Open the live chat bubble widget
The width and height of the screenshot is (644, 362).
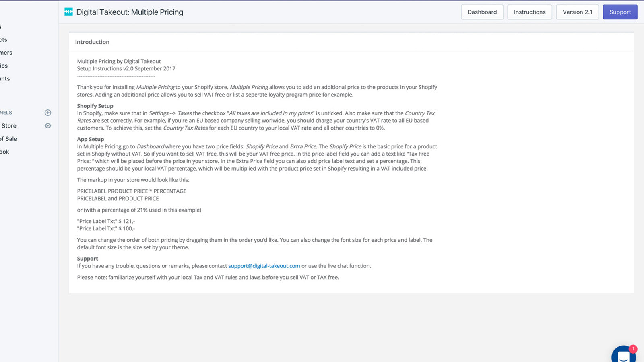point(623,355)
